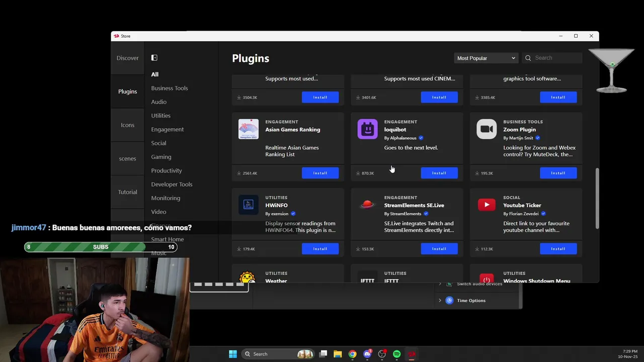Screen dimensions: 644x362
Task: Open Spotify from the taskbar
Action: tap(396, 354)
